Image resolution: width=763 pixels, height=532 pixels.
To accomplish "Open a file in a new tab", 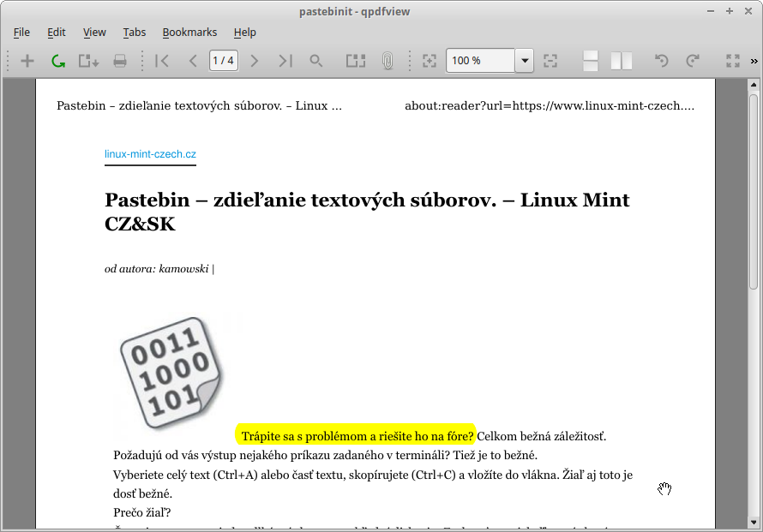I will tap(27, 61).
